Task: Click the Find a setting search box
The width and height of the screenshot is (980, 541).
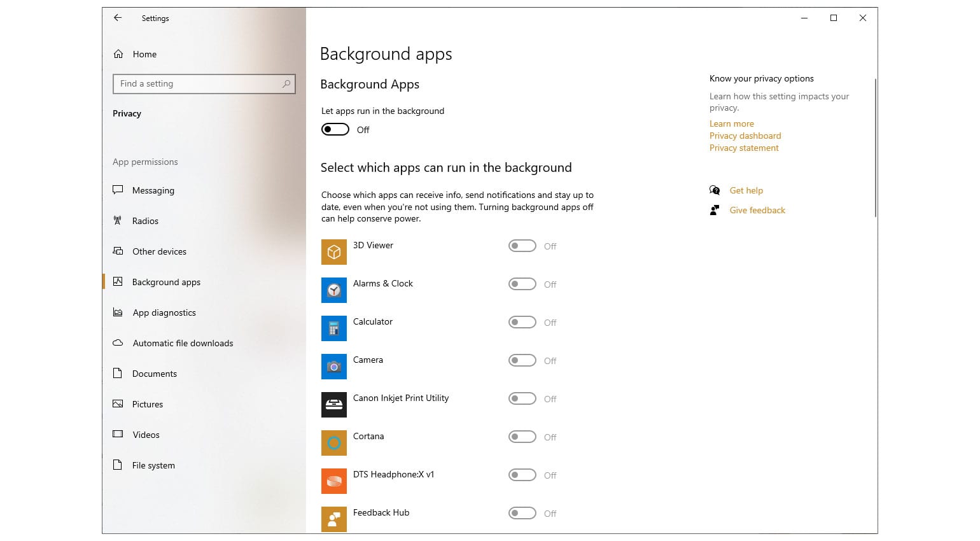Action: (204, 83)
